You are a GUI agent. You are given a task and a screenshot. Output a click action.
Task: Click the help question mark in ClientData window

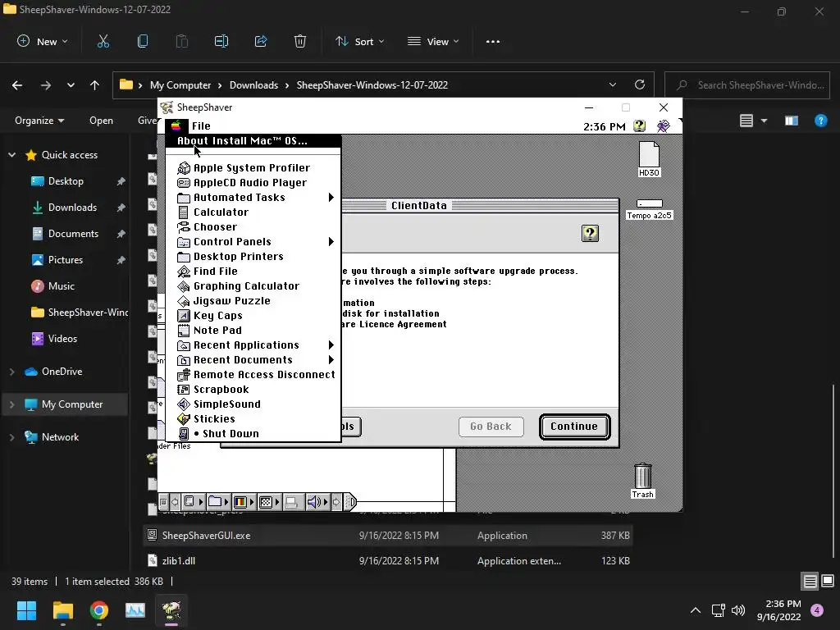point(590,233)
